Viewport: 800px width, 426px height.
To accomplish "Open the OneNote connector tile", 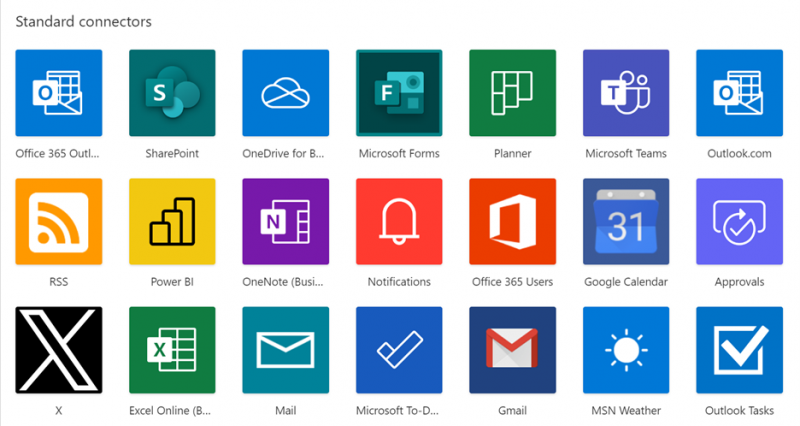I will coord(285,221).
